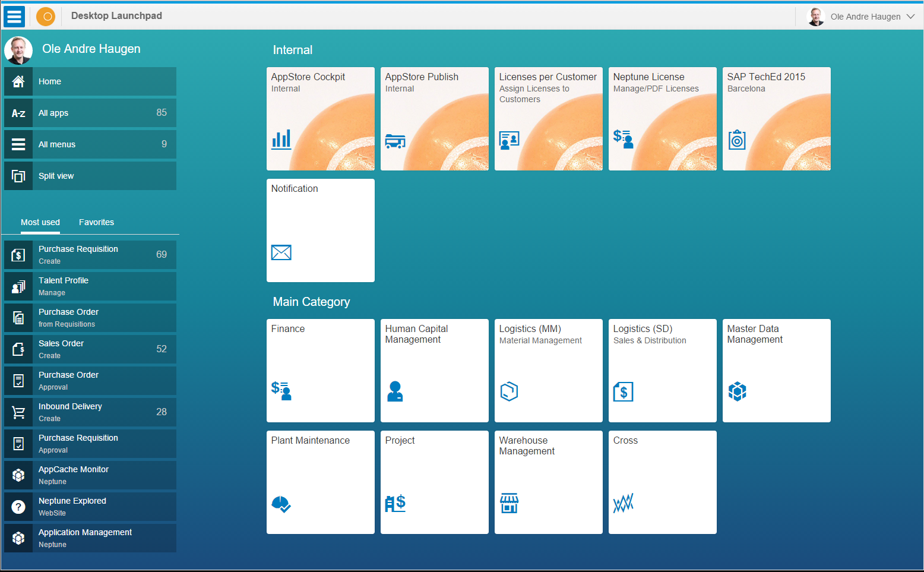Click the 28 count on Inbound Delivery
The image size is (924, 572).
coord(162,412)
